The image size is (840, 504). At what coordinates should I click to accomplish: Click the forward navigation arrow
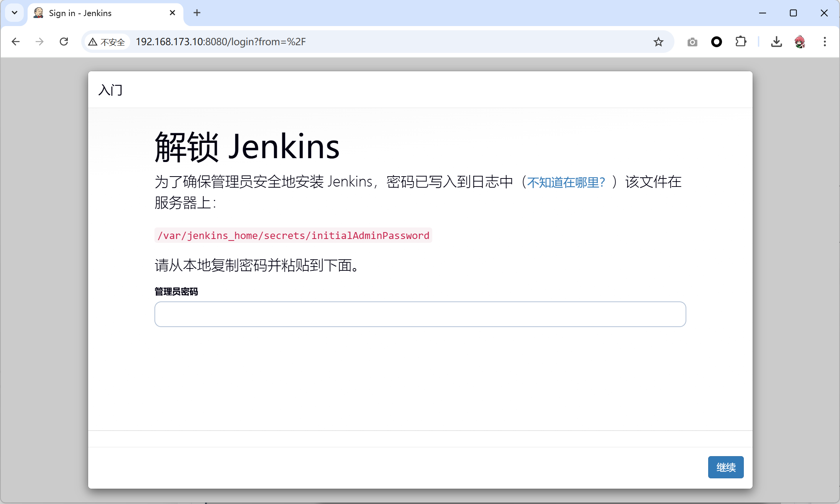(x=39, y=42)
